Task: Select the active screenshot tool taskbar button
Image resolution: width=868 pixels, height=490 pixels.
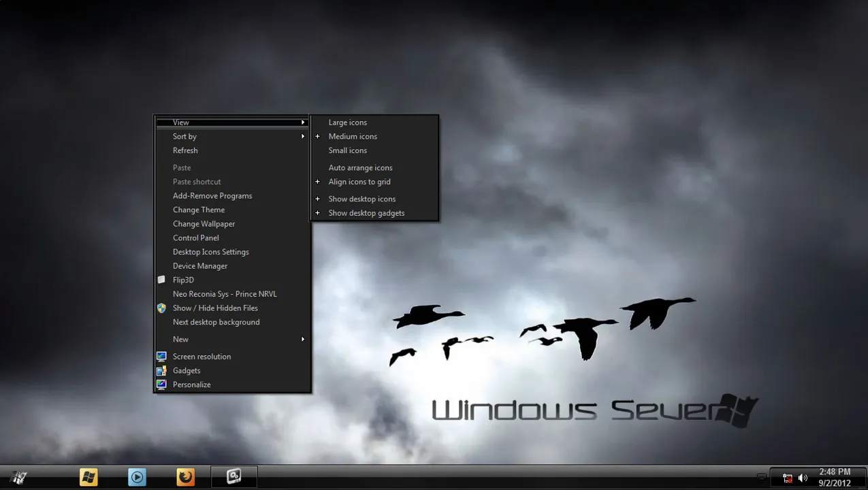Action: click(234, 476)
